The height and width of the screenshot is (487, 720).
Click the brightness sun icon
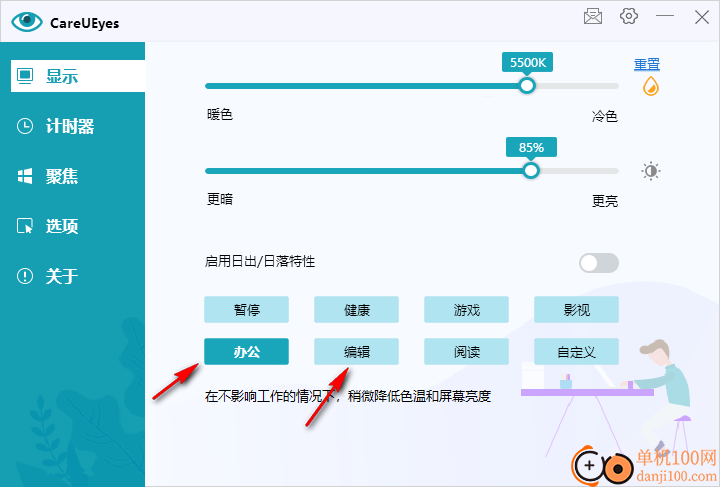click(x=651, y=171)
